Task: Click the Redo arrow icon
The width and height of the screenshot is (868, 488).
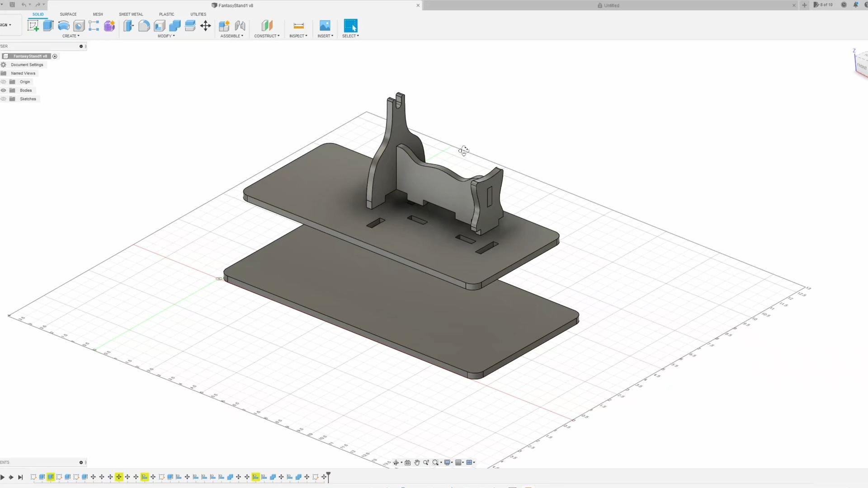Action: (38, 5)
